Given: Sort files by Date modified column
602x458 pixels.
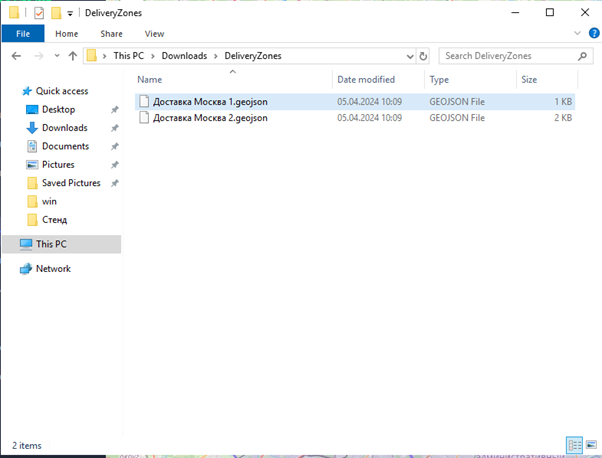Looking at the screenshot, I should click(x=366, y=79).
